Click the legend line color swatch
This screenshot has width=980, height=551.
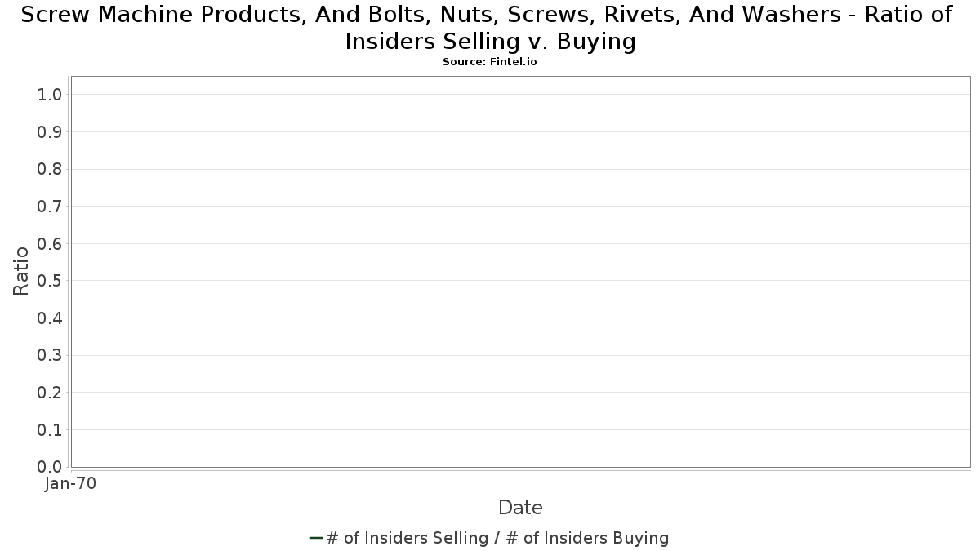[316, 538]
